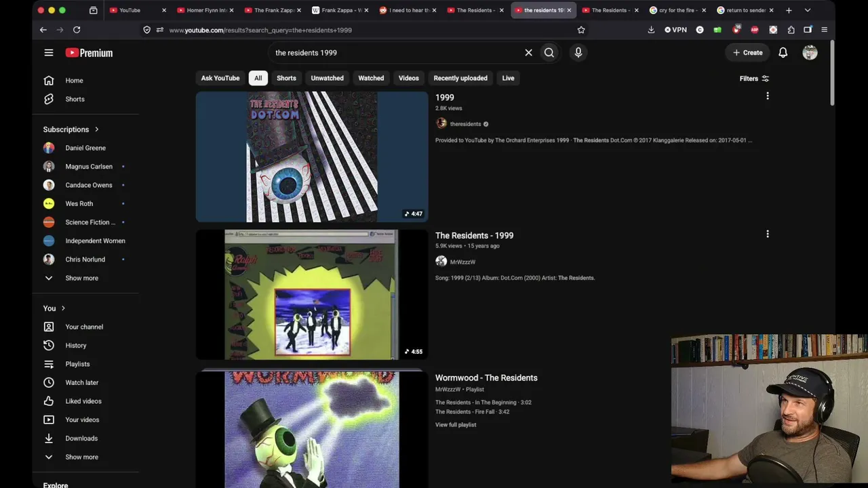Open the browser downloads panel

click(651, 30)
